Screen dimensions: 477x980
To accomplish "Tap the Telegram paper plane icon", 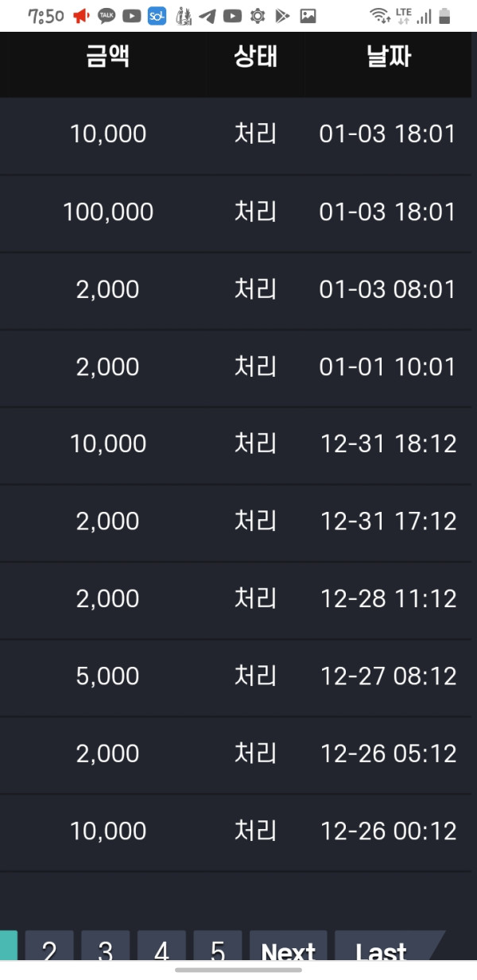I will click(x=207, y=16).
